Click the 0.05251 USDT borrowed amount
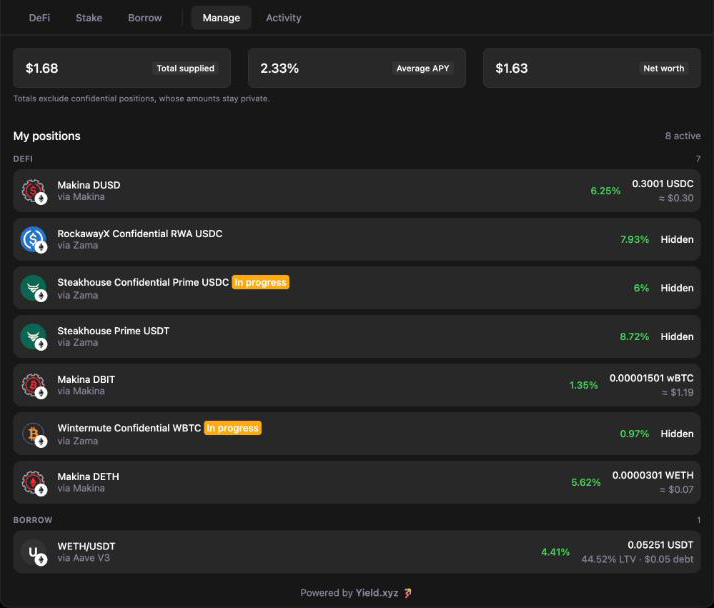 [660, 545]
